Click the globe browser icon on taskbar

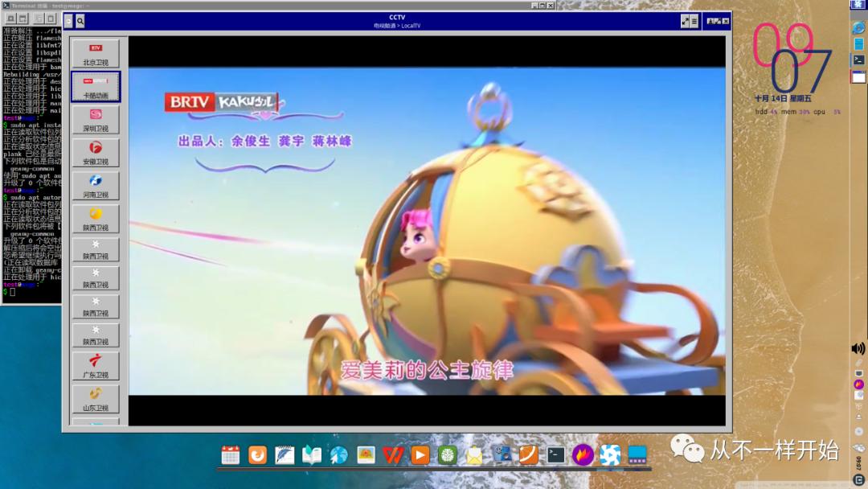click(338, 454)
